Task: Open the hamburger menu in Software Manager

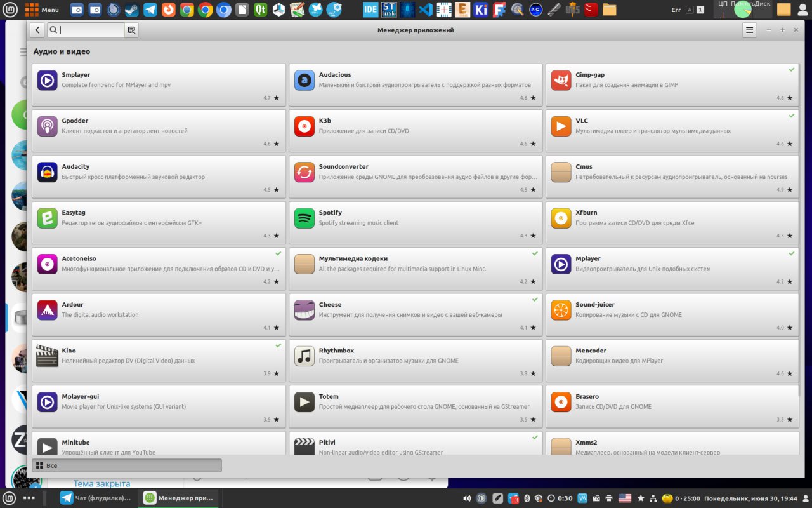Action: (x=749, y=30)
